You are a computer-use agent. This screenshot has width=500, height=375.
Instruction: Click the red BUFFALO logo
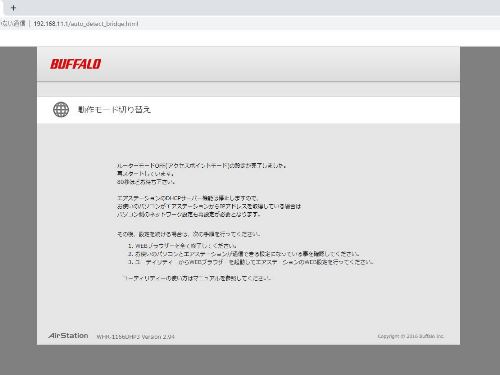tap(76, 64)
